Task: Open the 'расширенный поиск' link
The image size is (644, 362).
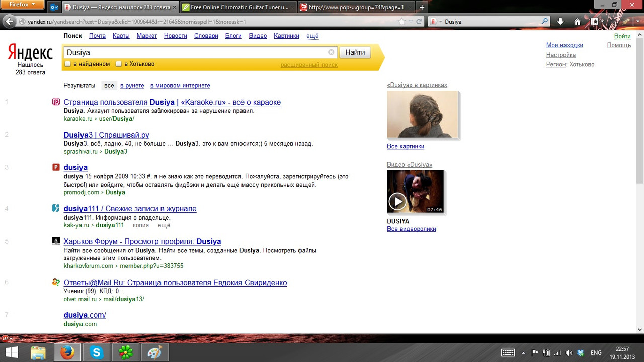Action: click(x=309, y=65)
